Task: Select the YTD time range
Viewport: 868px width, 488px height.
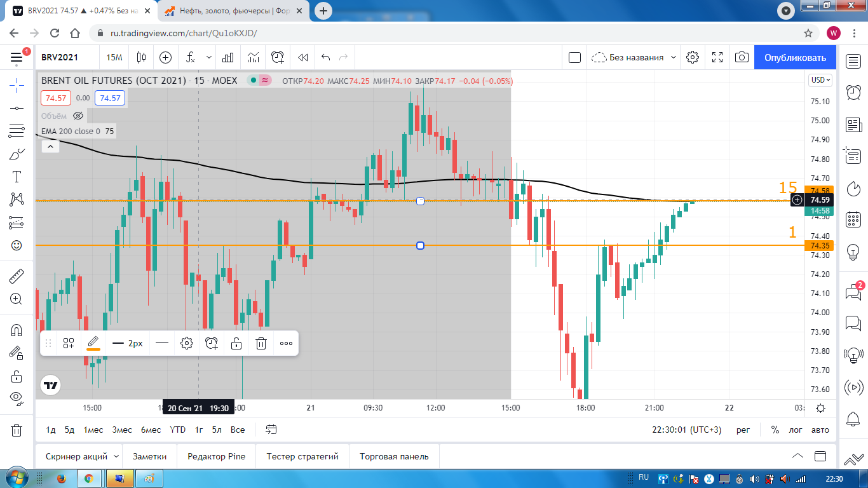Action: click(178, 430)
